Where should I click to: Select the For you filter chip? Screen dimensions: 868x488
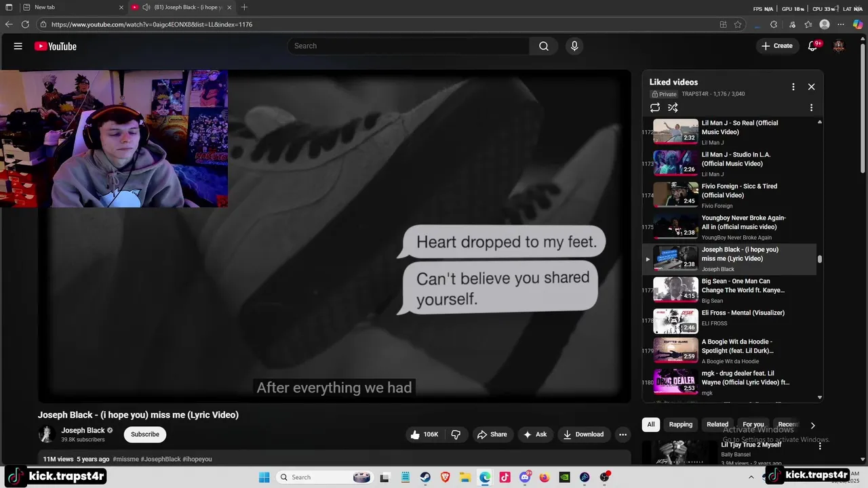click(x=753, y=424)
